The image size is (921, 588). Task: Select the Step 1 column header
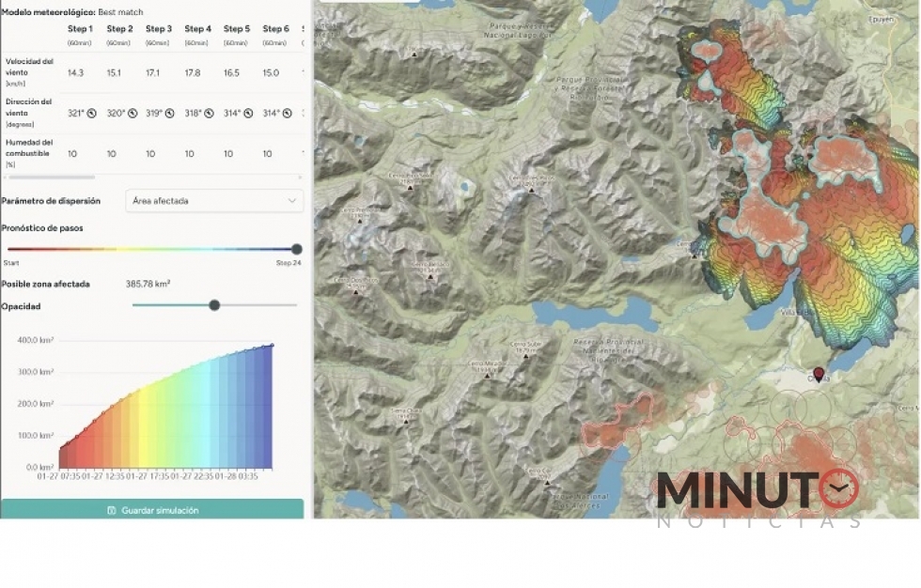point(80,29)
